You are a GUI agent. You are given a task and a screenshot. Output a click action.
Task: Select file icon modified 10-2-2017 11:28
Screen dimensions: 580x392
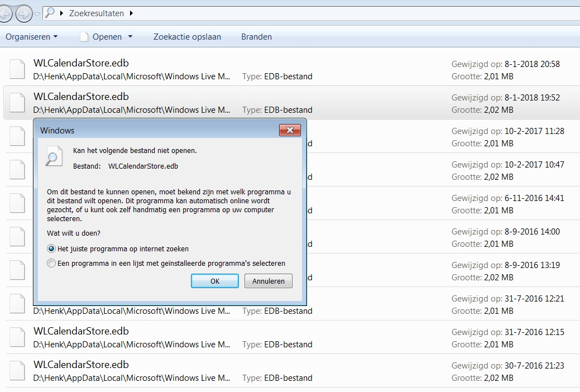click(x=17, y=136)
